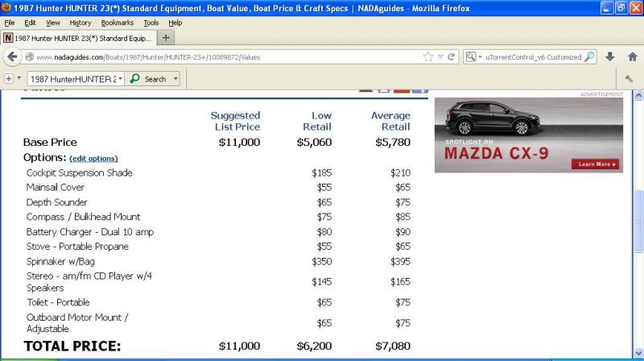This screenshot has width=644, height=361.
Task: Click Compass / Bulkhead Mount option
Action: [84, 217]
